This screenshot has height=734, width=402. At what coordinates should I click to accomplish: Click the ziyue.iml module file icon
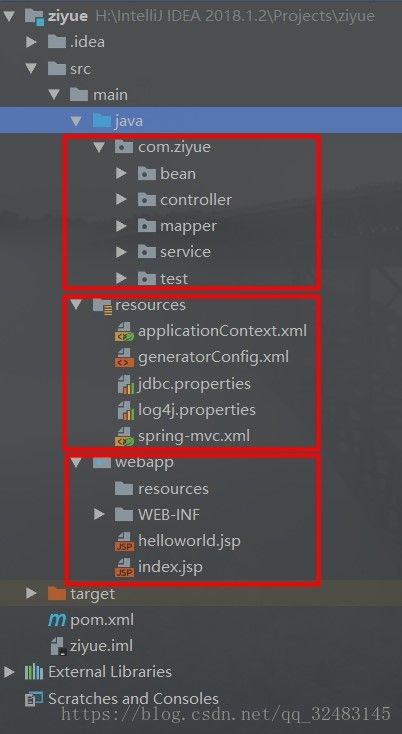point(57,646)
